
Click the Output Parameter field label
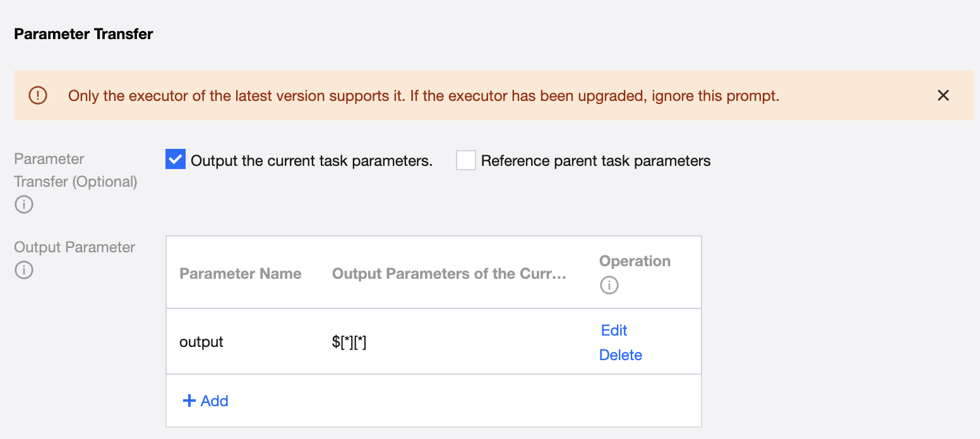(75, 247)
